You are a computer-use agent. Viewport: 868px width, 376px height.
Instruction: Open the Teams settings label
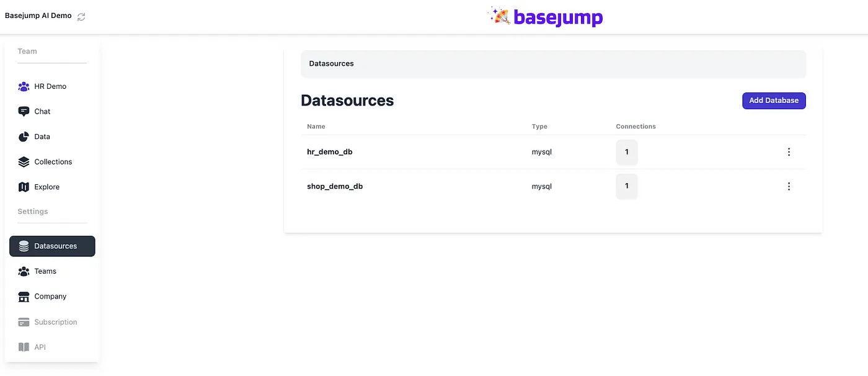[x=45, y=271]
